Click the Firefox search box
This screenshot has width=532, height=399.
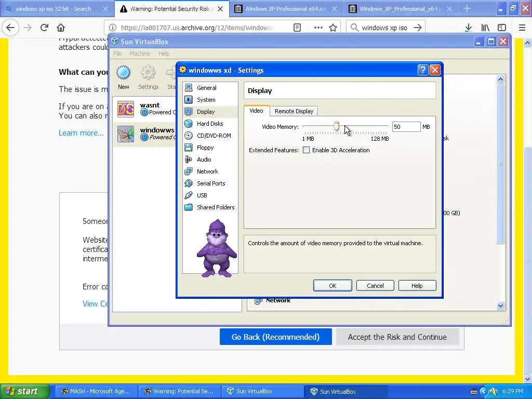point(385,28)
